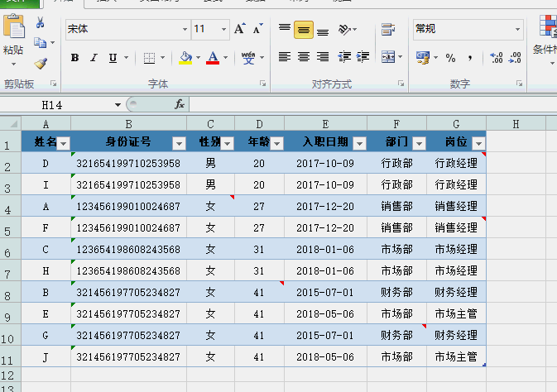Toggle middle vertical alignment
The width and height of the screenshot is (557, 392).
304,30
